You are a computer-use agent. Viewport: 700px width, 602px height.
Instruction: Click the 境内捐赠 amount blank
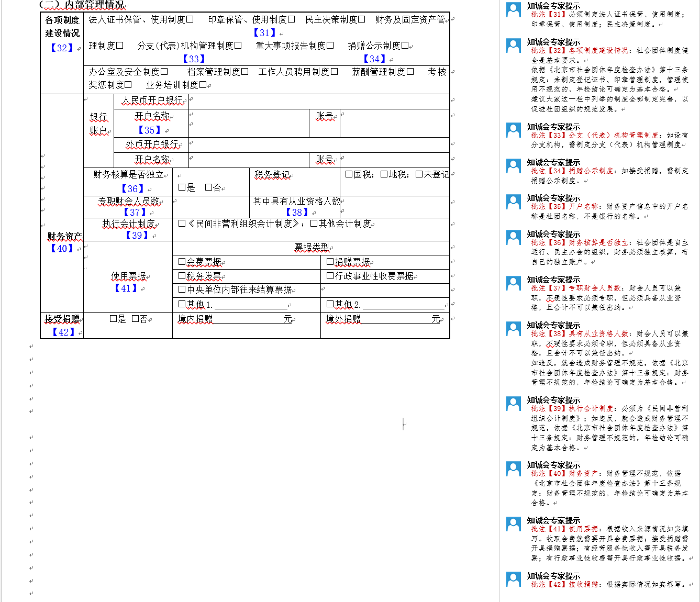pos(248,319)
